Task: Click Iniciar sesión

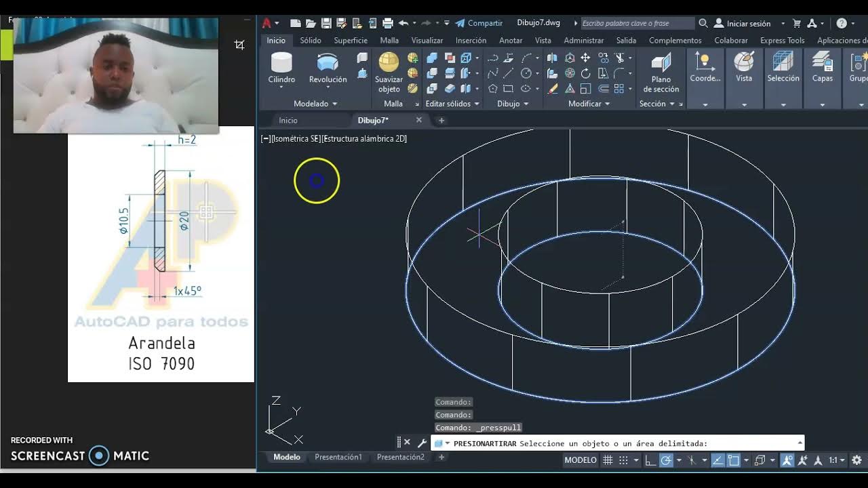Action: click(743, 23)
